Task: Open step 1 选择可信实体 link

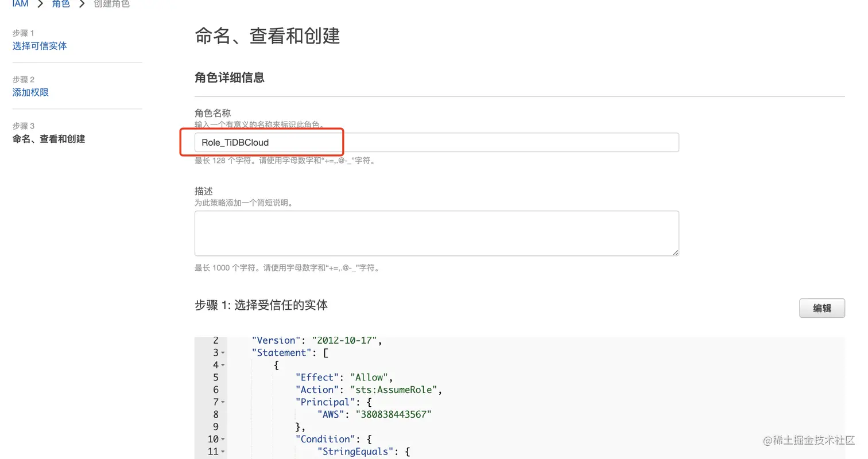Action: (40, 46)
